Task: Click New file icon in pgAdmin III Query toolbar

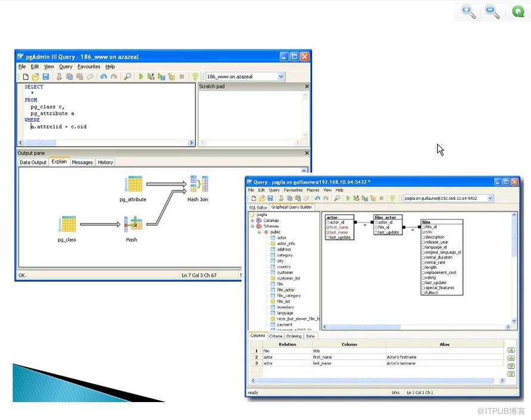Action: point(26,77)
